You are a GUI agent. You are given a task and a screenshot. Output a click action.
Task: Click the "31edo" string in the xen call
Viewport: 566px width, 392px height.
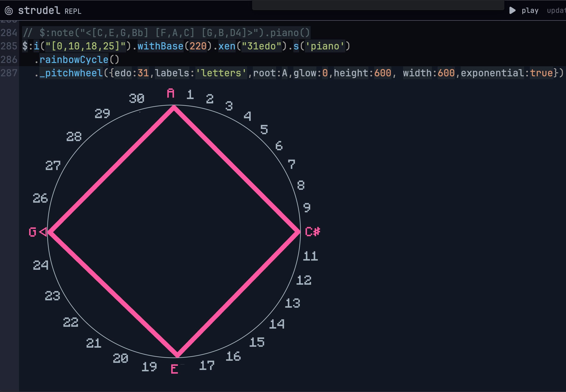pyautogui.click(x=261, y=46)
